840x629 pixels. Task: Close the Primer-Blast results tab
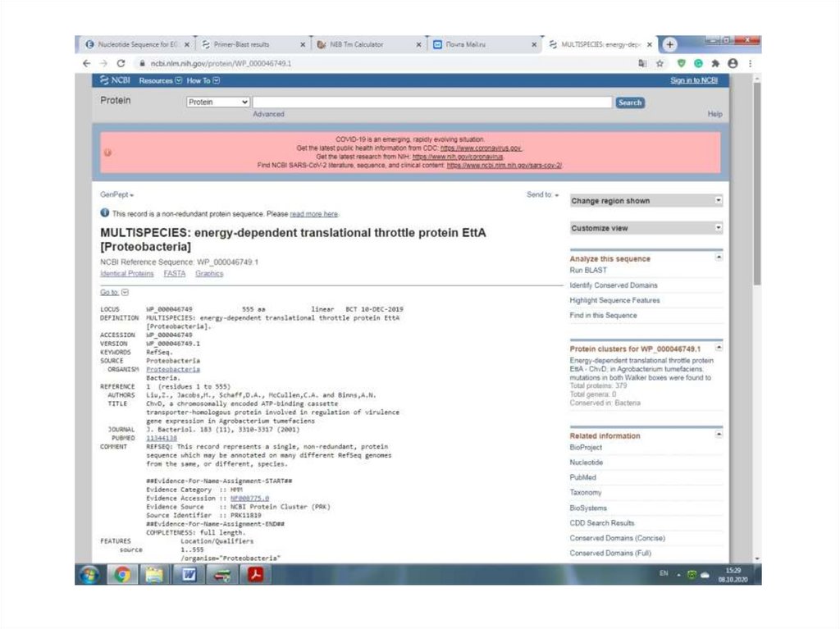(303, 44)
